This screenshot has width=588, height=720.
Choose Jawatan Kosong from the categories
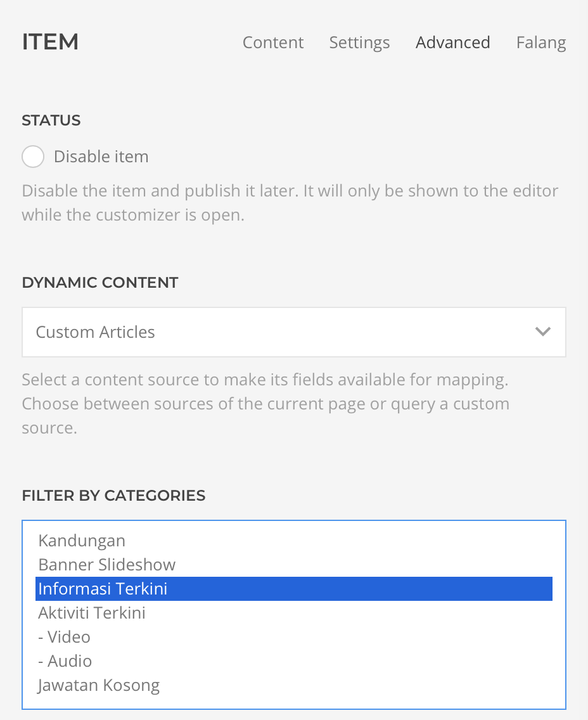[99, 685]
